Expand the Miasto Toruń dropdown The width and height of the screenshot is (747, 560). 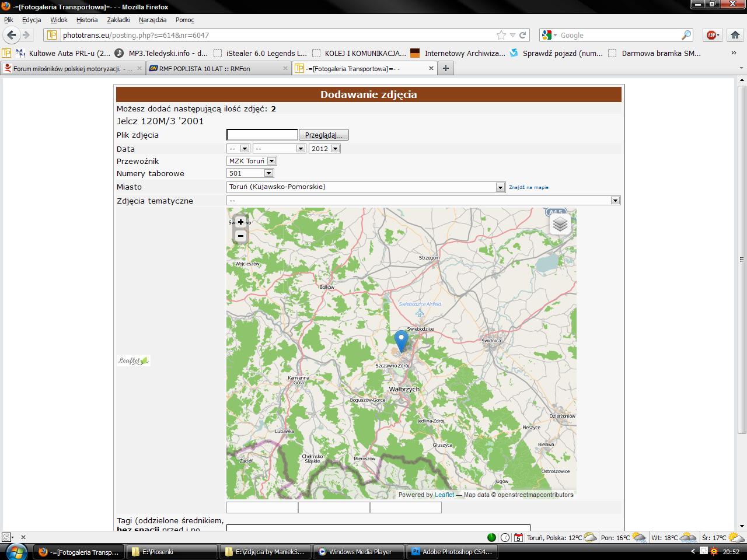(366, 187)
